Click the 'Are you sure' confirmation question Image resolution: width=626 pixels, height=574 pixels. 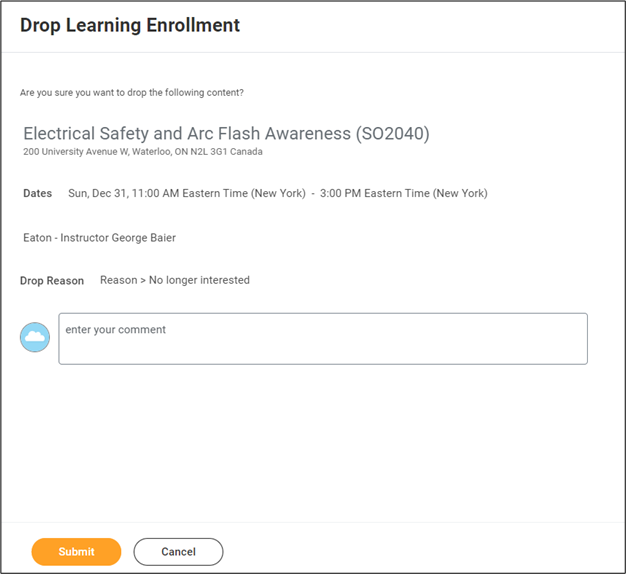click(132, 93)
